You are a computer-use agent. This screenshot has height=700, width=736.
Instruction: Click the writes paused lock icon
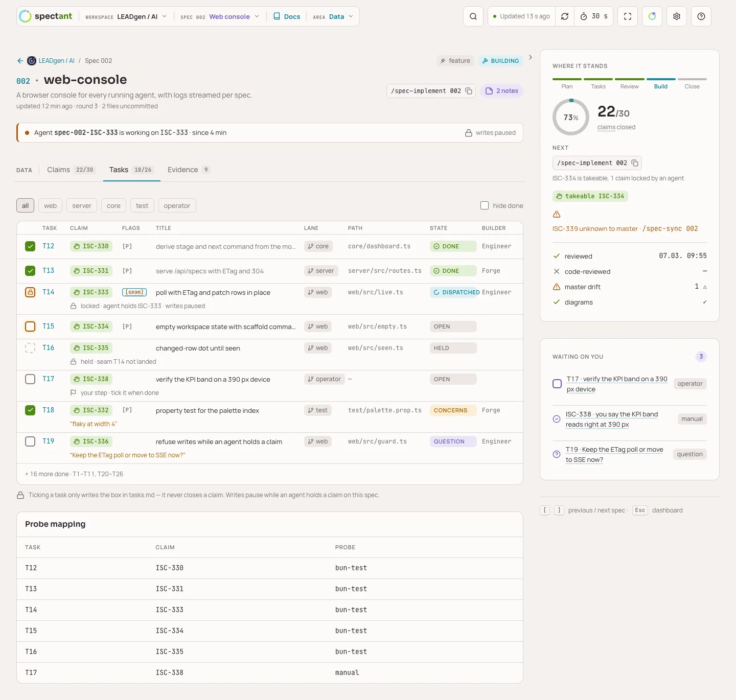coord(469,133)
